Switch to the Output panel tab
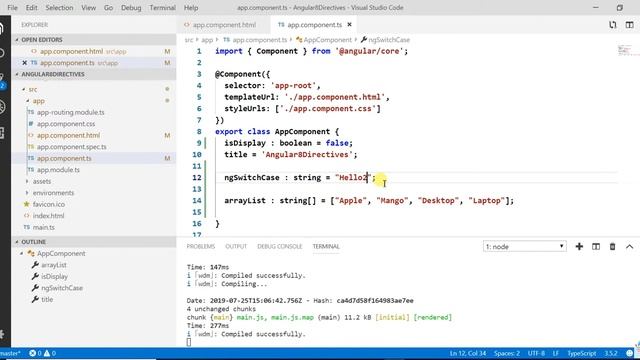Screen dimensions: 640x360 pos(236,247)
